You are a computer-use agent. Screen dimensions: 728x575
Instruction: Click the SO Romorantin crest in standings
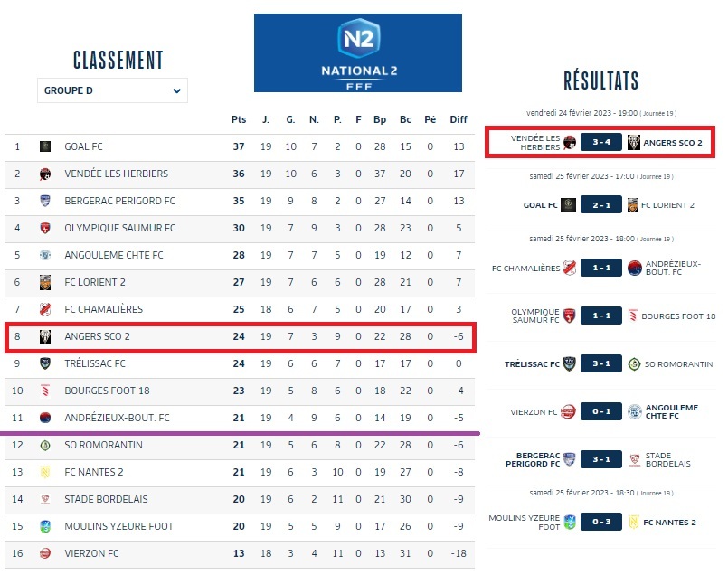point(45,445)
